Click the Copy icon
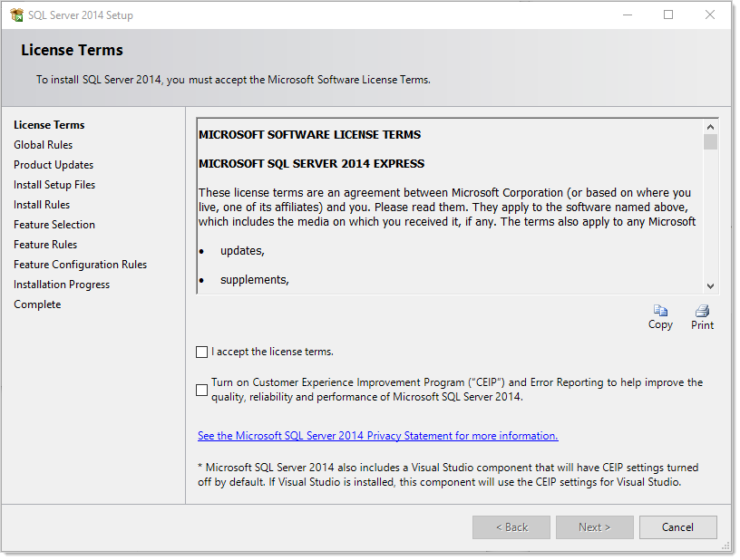The image size is (740, 560). (x=660, y=311)
